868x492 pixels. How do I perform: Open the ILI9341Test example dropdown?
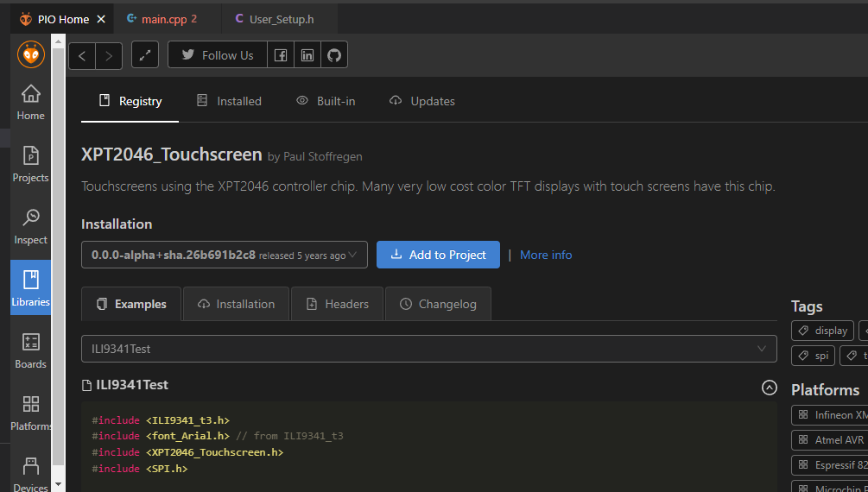point(429,349)
